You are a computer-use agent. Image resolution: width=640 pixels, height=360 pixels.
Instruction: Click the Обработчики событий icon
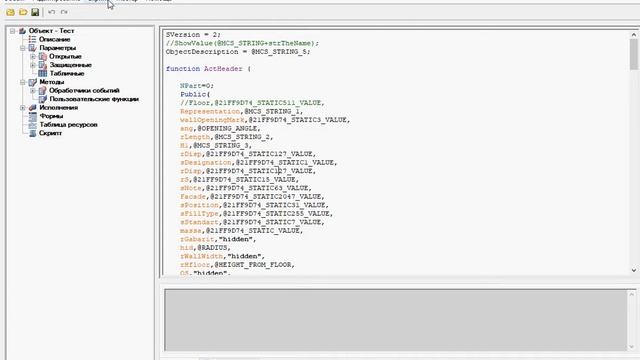42,91
